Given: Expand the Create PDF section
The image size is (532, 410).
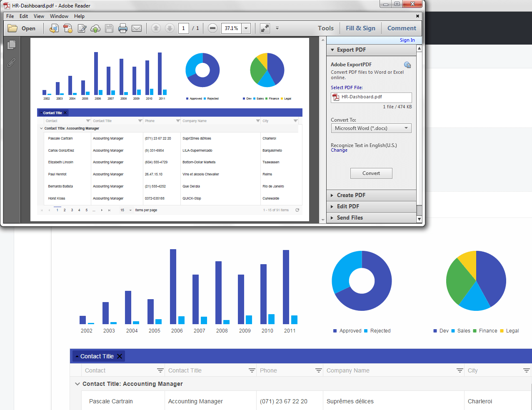Looking at the screenshot, I should click(x=371, y=195).
